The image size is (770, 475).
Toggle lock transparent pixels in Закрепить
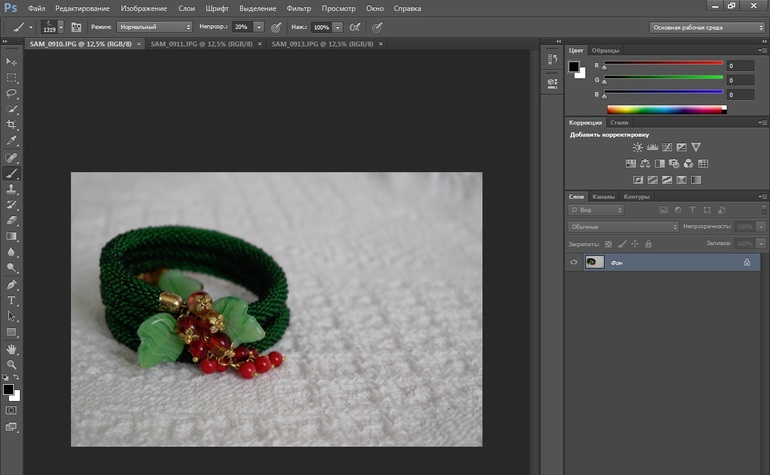tap(607, 243)
